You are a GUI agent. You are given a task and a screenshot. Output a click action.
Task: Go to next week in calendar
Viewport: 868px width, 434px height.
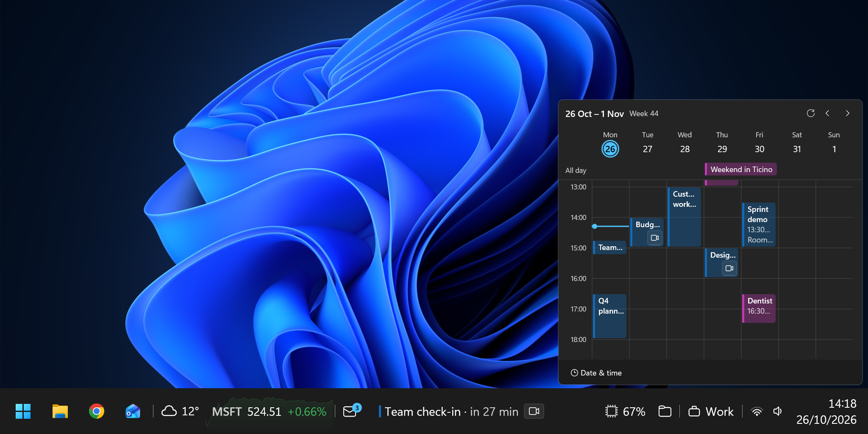tap(847, 113)
